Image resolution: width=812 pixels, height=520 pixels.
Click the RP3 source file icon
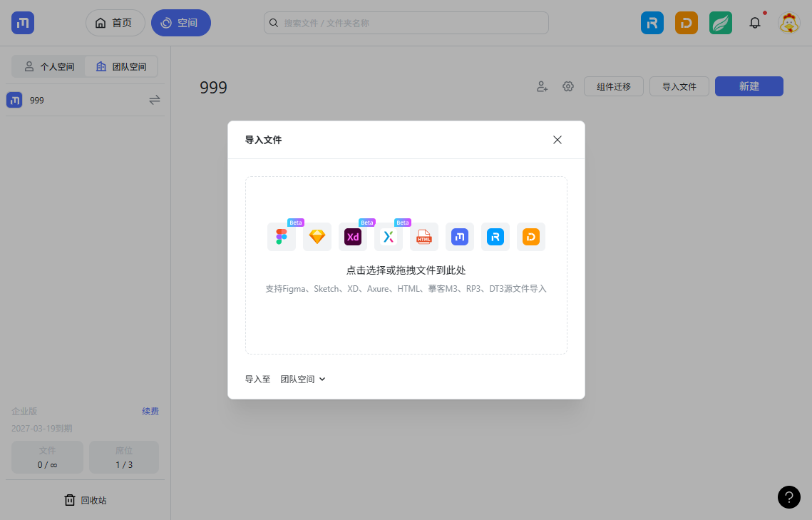pyautogui.click(x=495, y=237)
